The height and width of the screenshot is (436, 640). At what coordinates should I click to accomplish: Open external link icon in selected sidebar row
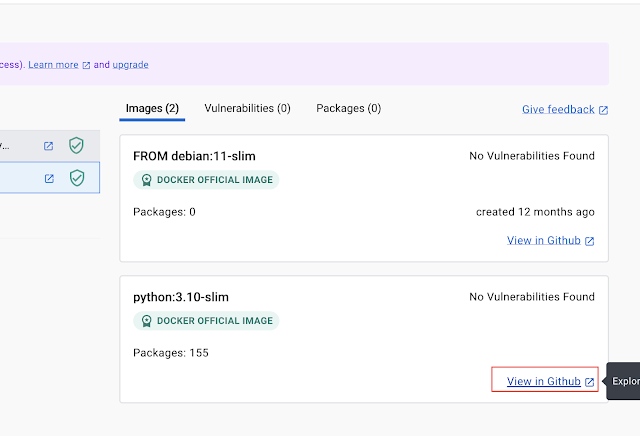pos(49,178)
